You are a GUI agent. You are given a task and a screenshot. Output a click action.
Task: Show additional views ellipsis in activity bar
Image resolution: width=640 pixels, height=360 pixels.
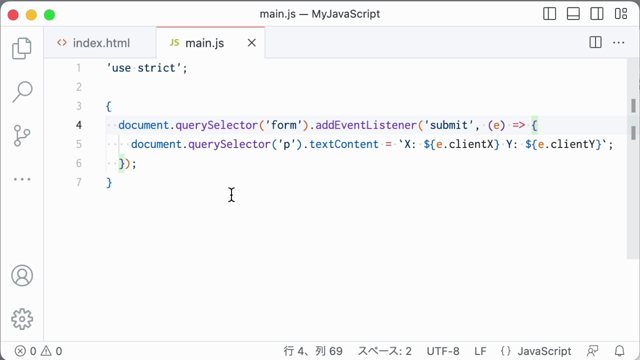22,179
